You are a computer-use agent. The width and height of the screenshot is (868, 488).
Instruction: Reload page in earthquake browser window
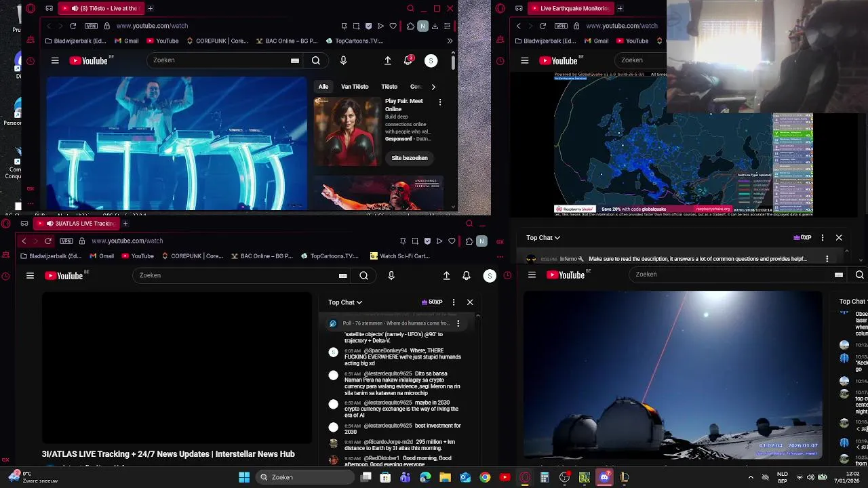[542, 26]
